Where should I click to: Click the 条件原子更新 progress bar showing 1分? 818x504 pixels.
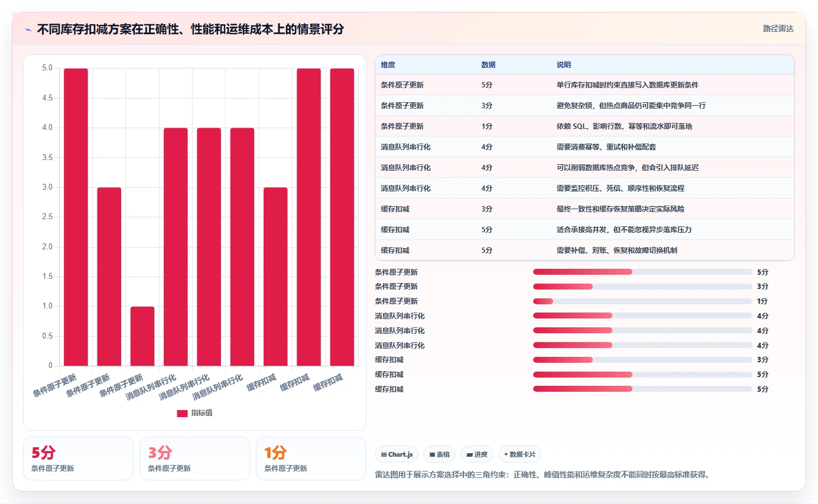click(642, 301)
